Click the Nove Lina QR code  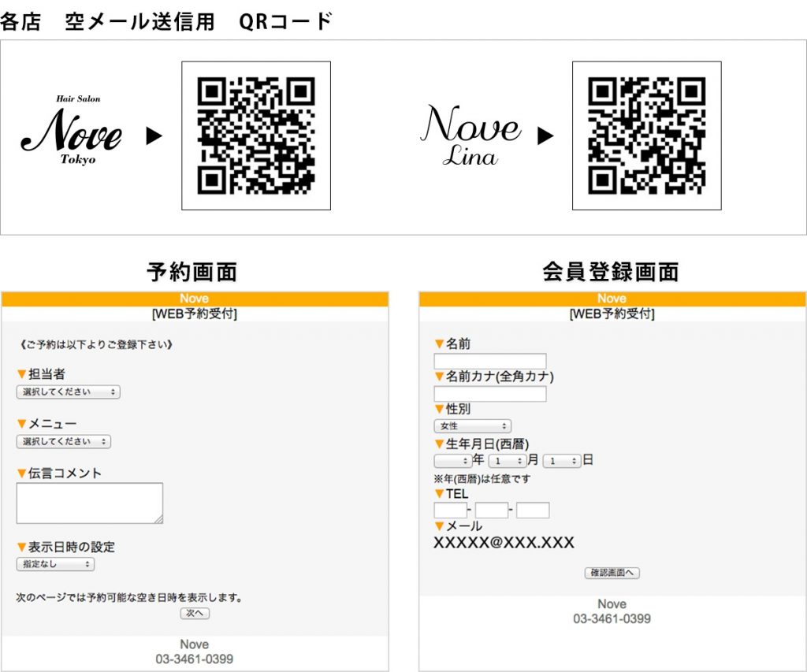646,136
